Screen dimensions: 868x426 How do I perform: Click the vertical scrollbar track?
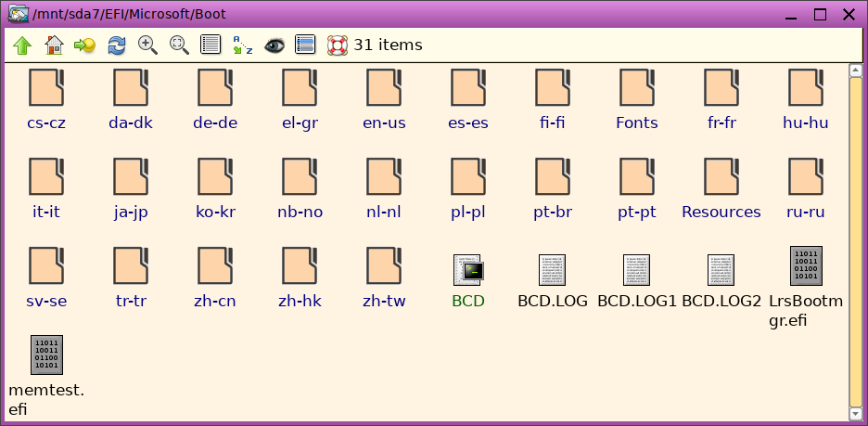coord(855,242)
